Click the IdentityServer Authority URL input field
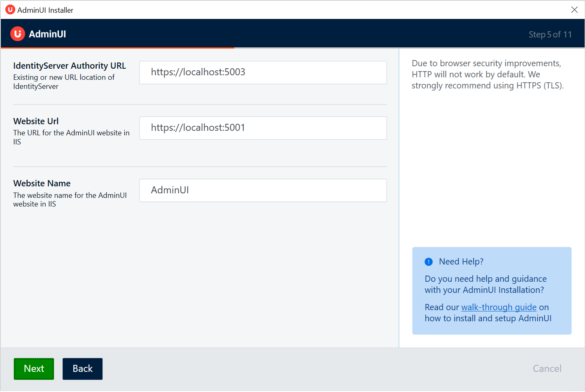The image size is (585, 392). pos(263,72)
